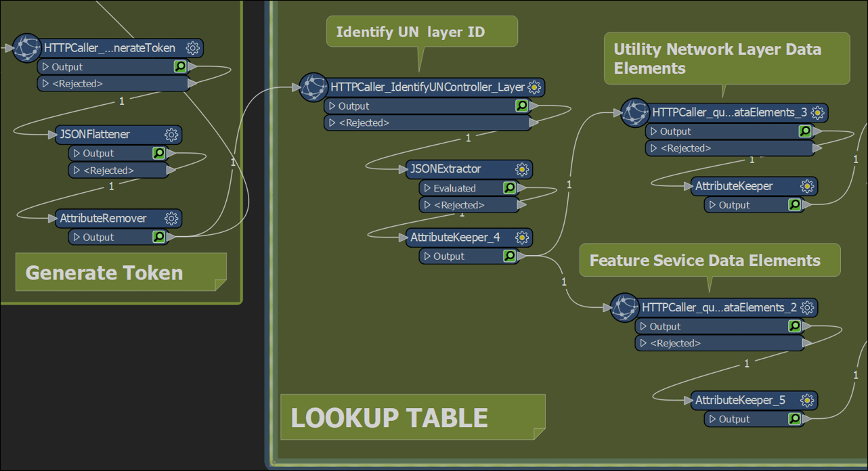Image resolution: width=868 pixels, height=471 pixels.
Task: Click the globe icon on HTTPCaller_GenerateToken
Action: (26, 48)
